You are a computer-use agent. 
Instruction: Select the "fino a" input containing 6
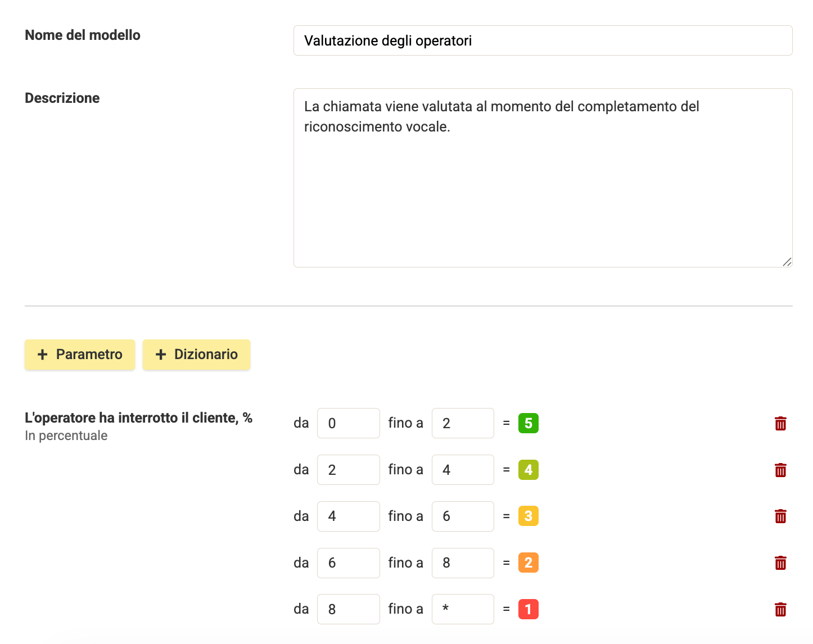pyautogui.click(x=463, y=516)
